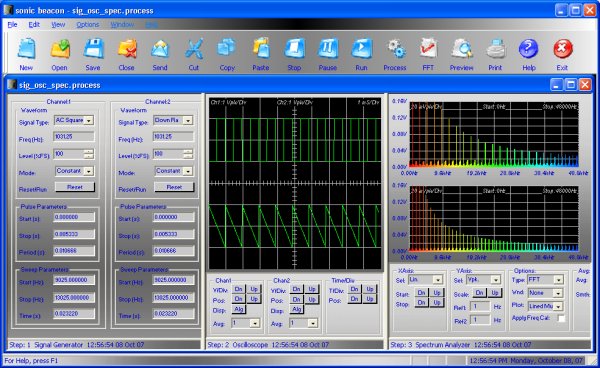Click Chan2 Disp Alg button

point(297,309)
